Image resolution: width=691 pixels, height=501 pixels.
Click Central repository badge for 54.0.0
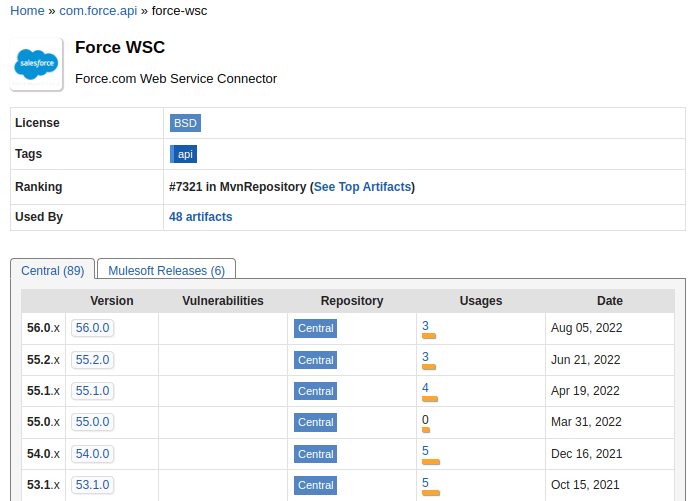pyautogui.click(x=316, y=454)
